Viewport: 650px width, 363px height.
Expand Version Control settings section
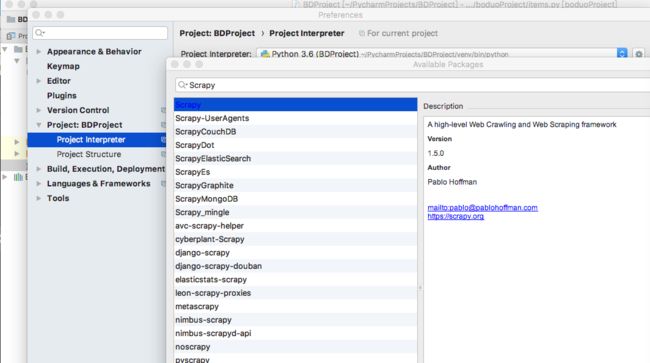point(39,110)
